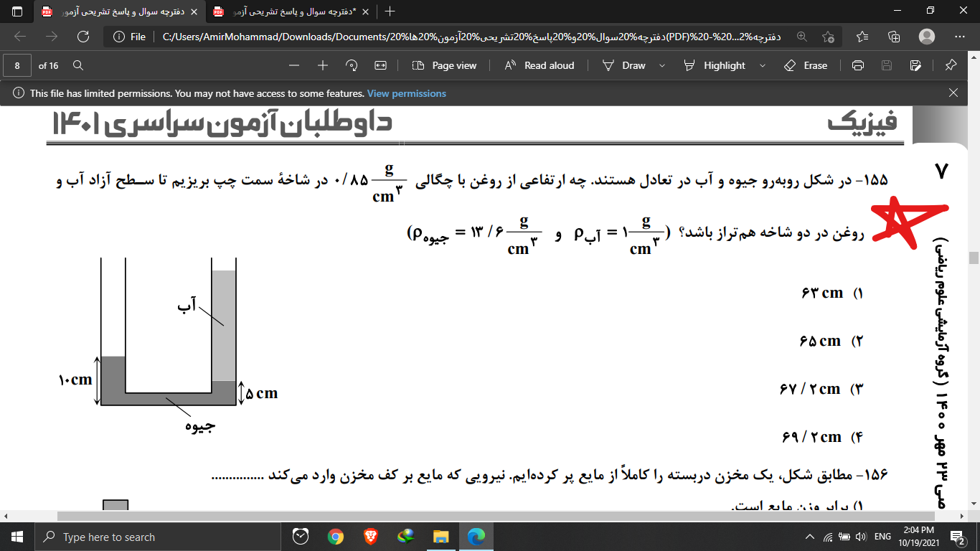This screenshot has height=551, width=980.
Task: Open a new browser tab
Action: coord(390,11)
